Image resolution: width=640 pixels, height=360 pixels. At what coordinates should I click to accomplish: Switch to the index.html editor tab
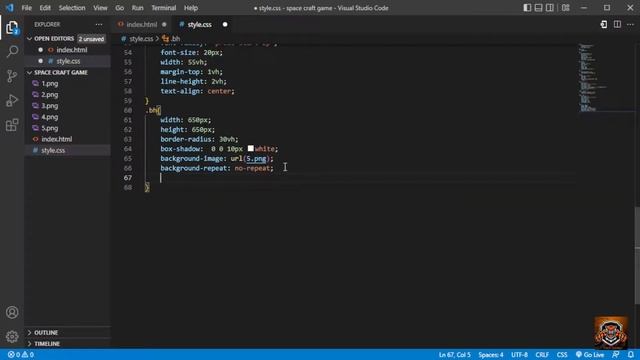[x=141, y=24]
